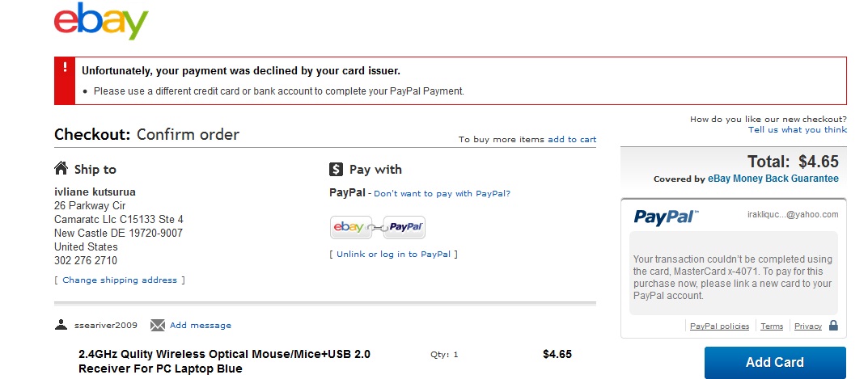Open Add message link for seller
This screenshot has height=379, width=868.
tap(201, 326)
